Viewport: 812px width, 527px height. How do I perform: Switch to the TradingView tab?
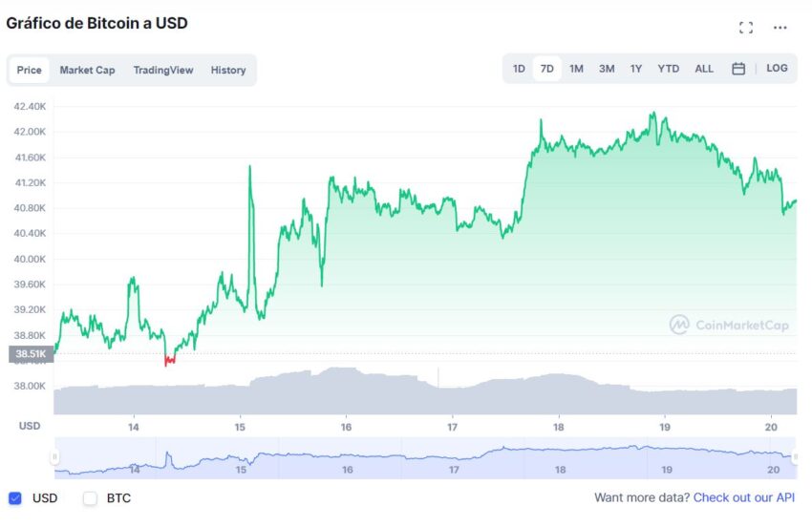(x=163, y=70)
